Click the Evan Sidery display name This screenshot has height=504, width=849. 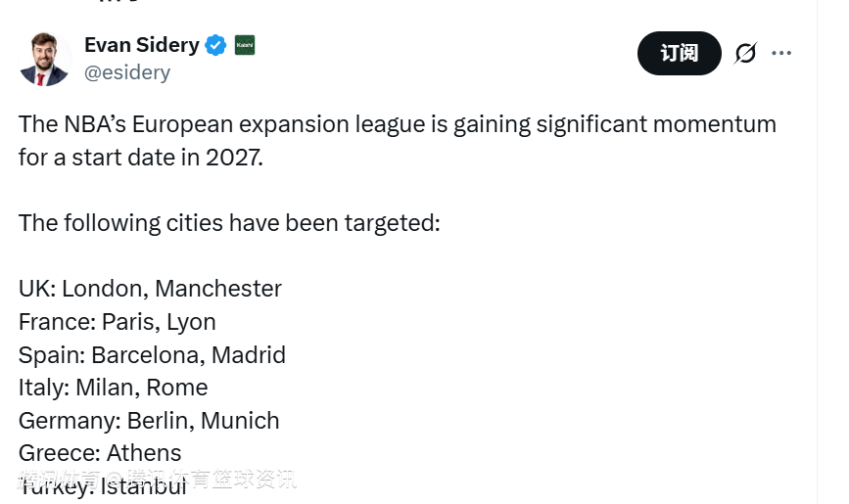[141, 45]
